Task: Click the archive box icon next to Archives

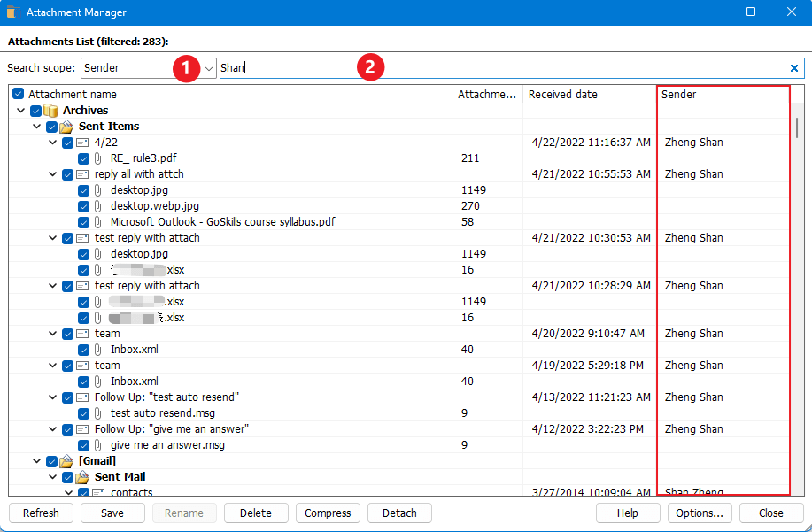Action: point(51,110)
